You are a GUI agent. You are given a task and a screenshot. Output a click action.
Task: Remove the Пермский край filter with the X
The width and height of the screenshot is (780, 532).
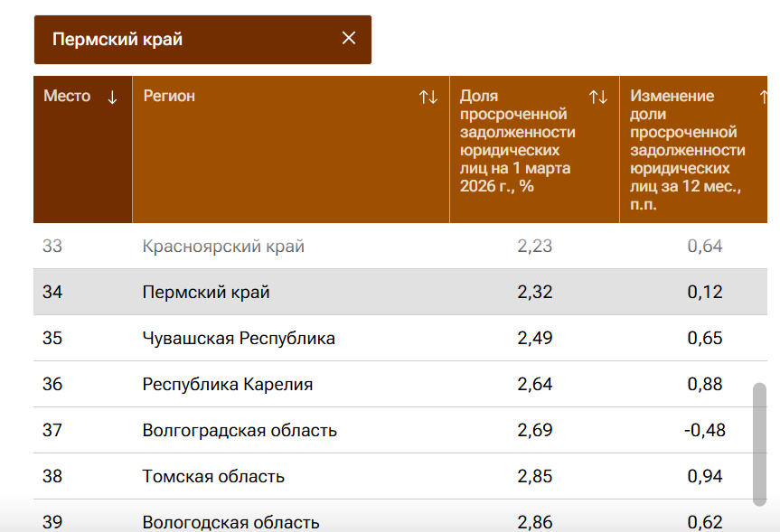tap(349, 38)
